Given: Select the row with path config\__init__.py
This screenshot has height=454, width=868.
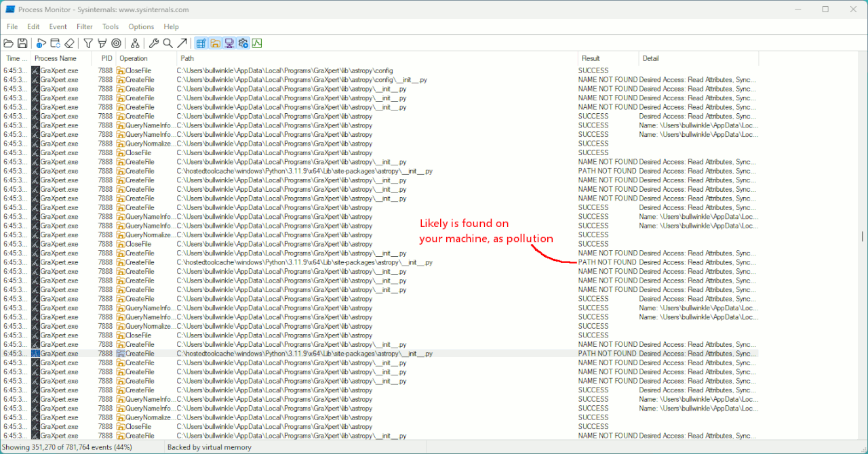Looking at the screenshot, I should (380, 80).
